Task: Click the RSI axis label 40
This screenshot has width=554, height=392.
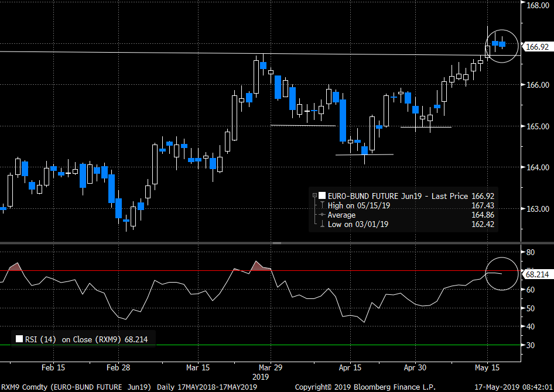Action: tap(531, 326)
